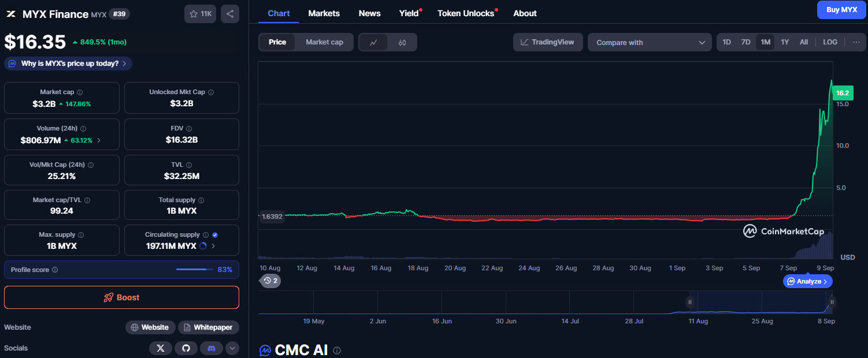The height and width of the screenshot is (358, 868).
Task: Click the Max. supply info icon
Action: point(81,235)
